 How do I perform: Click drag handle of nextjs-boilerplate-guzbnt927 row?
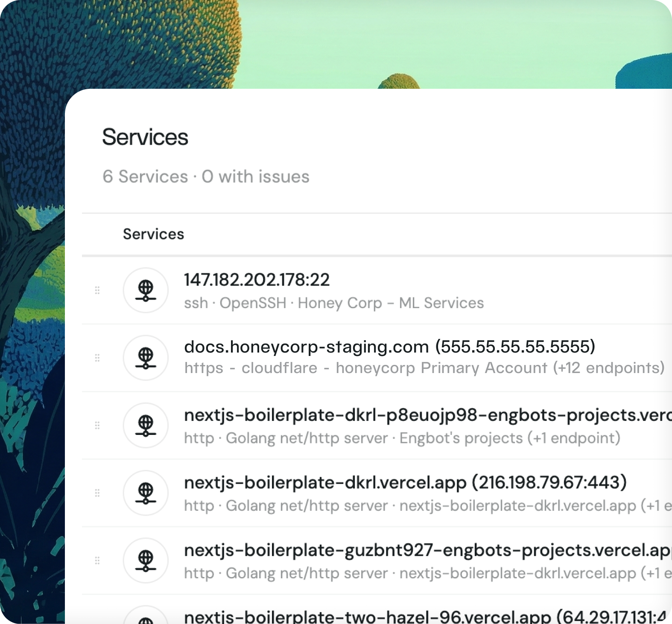[x=97, y=560]
